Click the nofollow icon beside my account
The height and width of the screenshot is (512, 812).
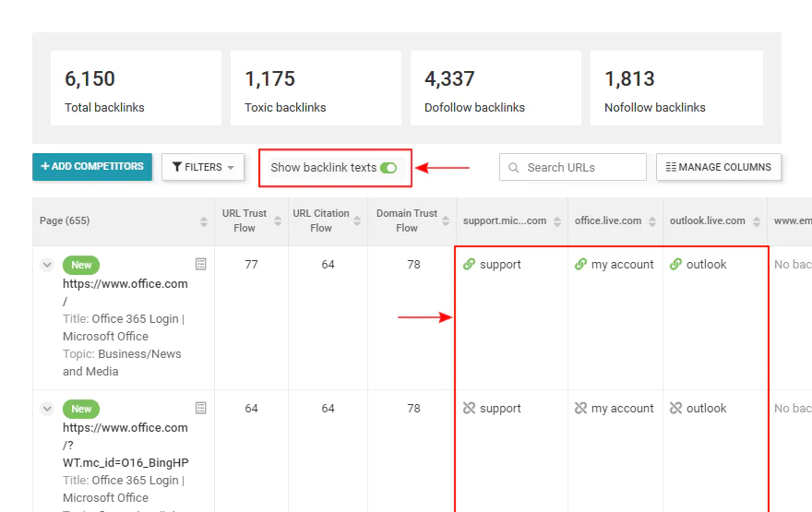point(580,408)
